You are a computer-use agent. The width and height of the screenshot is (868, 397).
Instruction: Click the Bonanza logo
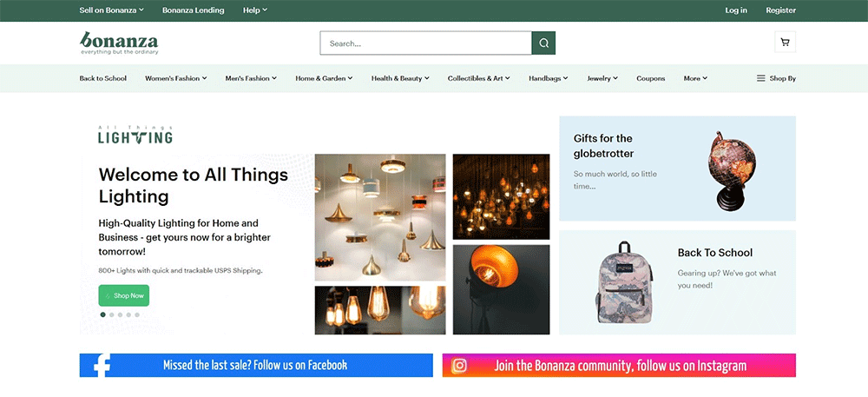(x=118, y=43)
